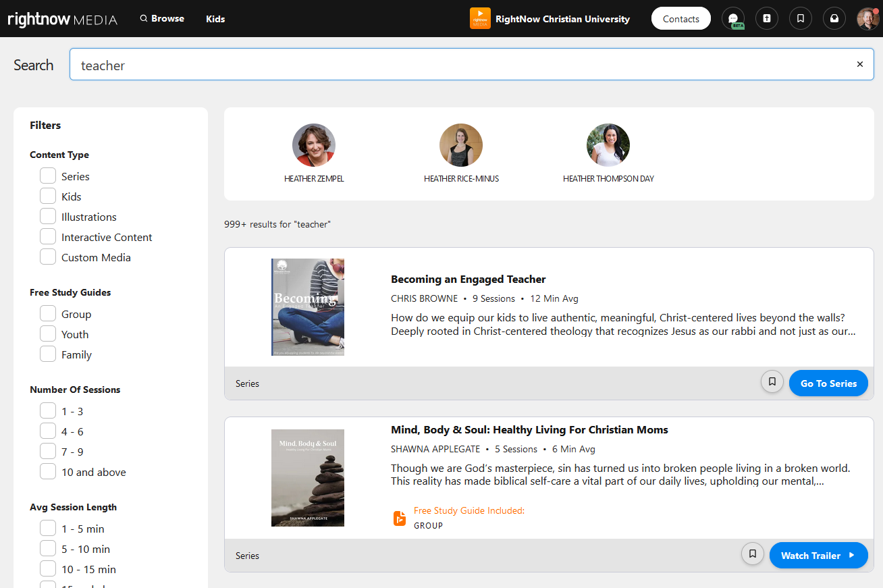Open the Bible icon in header

[x=767, y=19]
